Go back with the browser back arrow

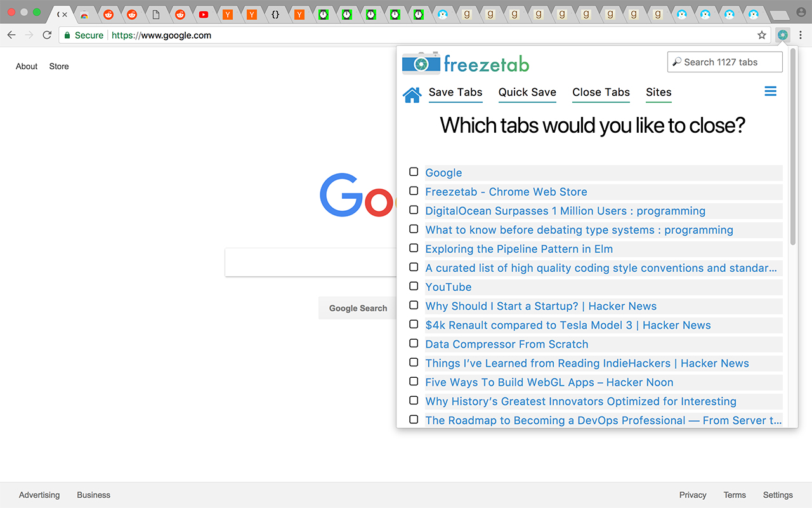tap(11, 35)
